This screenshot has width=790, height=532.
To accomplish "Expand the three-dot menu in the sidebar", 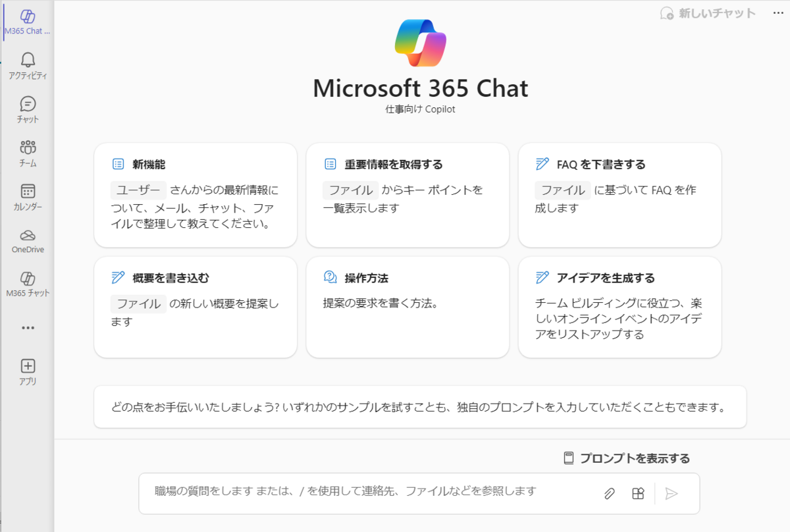I will click(26, 327).
